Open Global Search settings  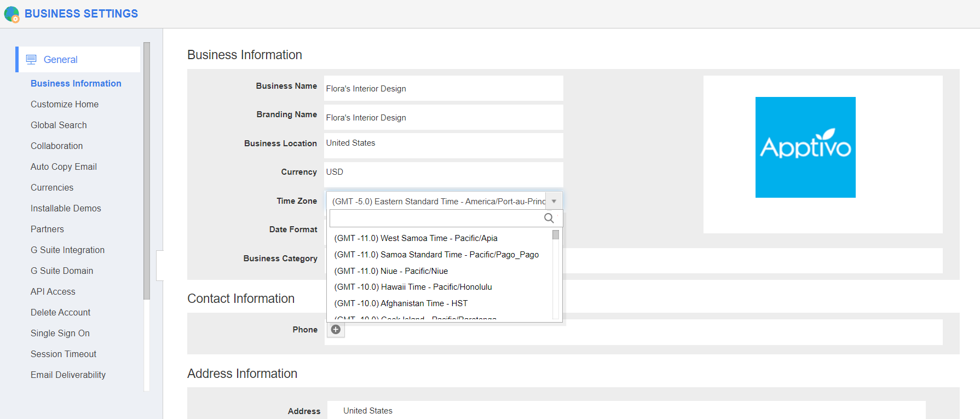[x=59, y=125]
